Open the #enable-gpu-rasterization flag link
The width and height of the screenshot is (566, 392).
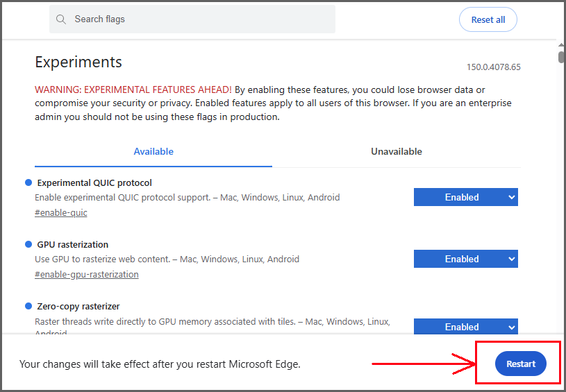[87, 275]
